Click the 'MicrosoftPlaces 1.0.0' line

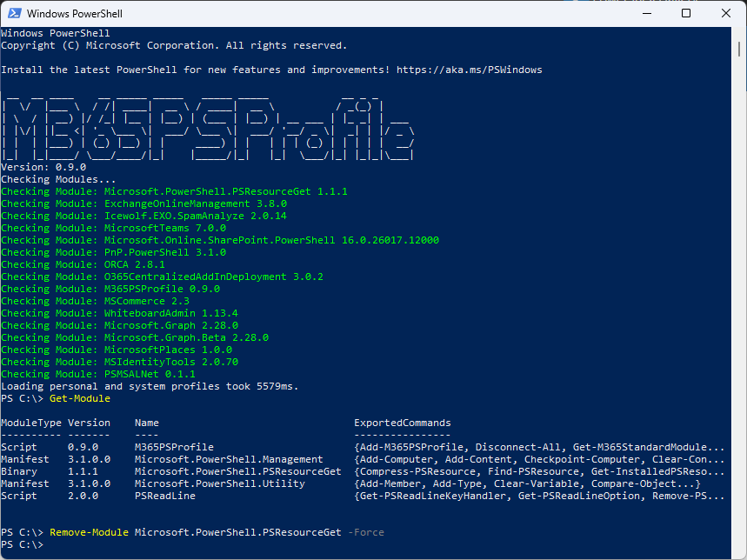[117, 350]
